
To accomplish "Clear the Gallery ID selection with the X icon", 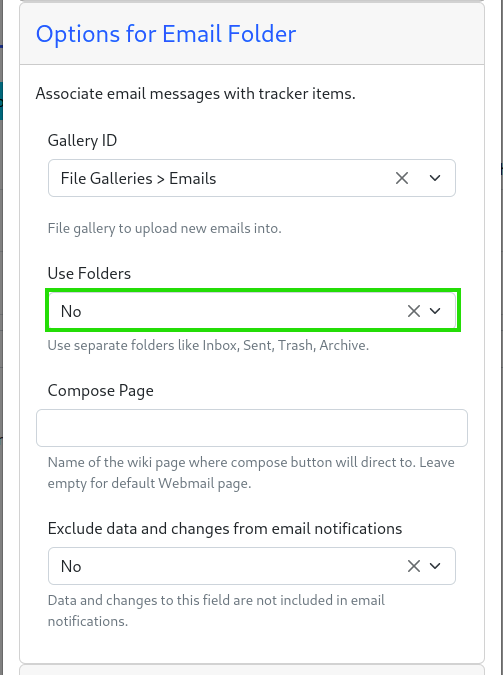I will coord(402,178).
